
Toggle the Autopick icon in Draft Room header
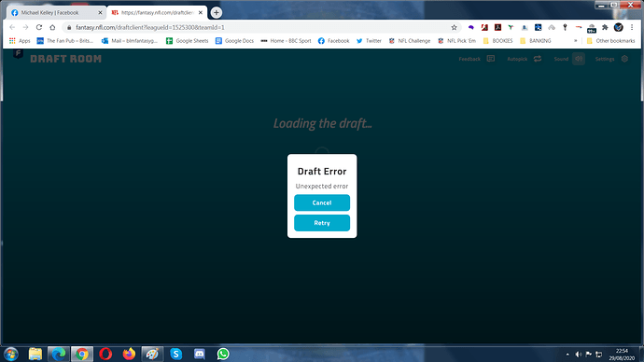538,59
